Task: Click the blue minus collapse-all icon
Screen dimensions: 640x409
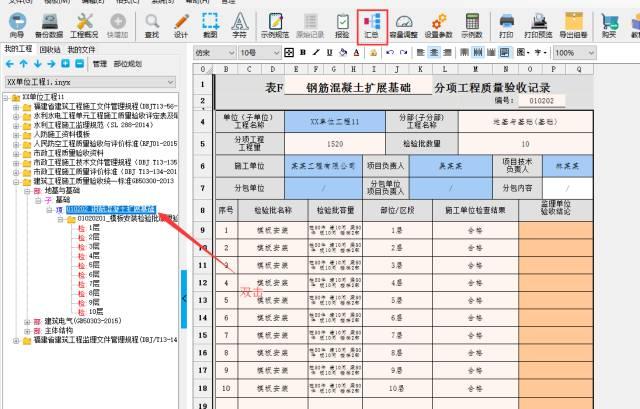Action: click(79, 64)
